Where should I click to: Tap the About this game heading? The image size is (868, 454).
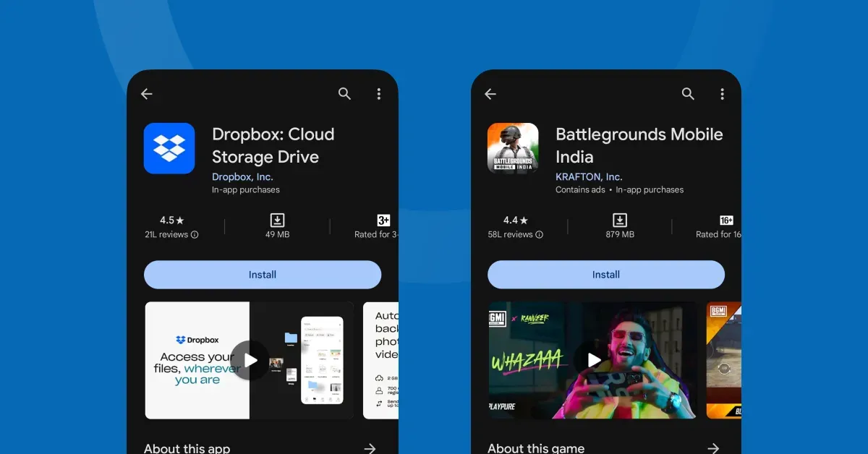[x=536, y=448]
